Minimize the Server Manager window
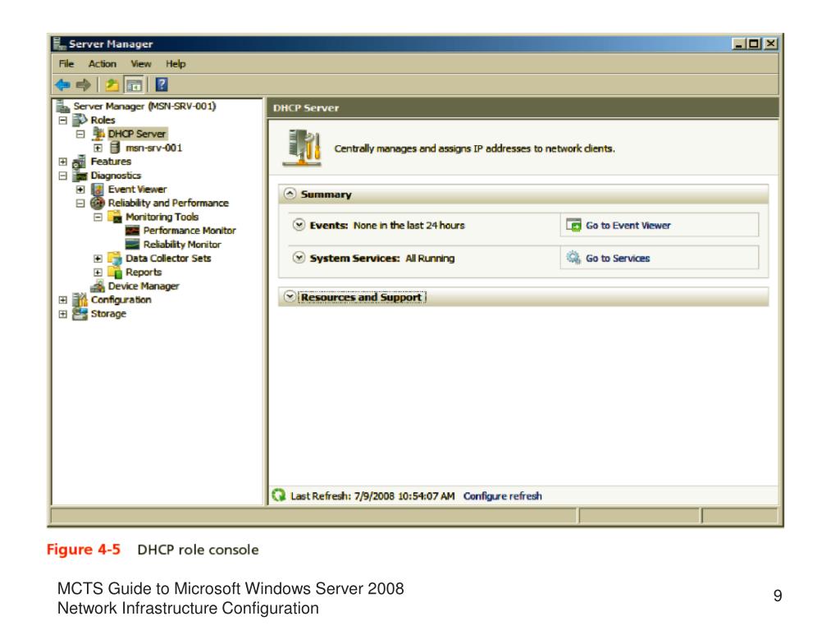The height and width of the screenshot is (630, 840). click(x=739, y=43)
